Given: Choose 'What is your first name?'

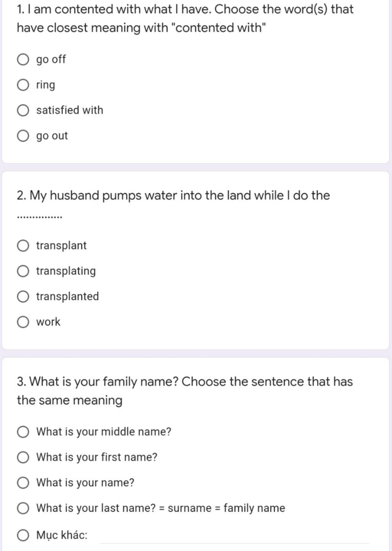Looking at the screenshot, I should (23, 457).
